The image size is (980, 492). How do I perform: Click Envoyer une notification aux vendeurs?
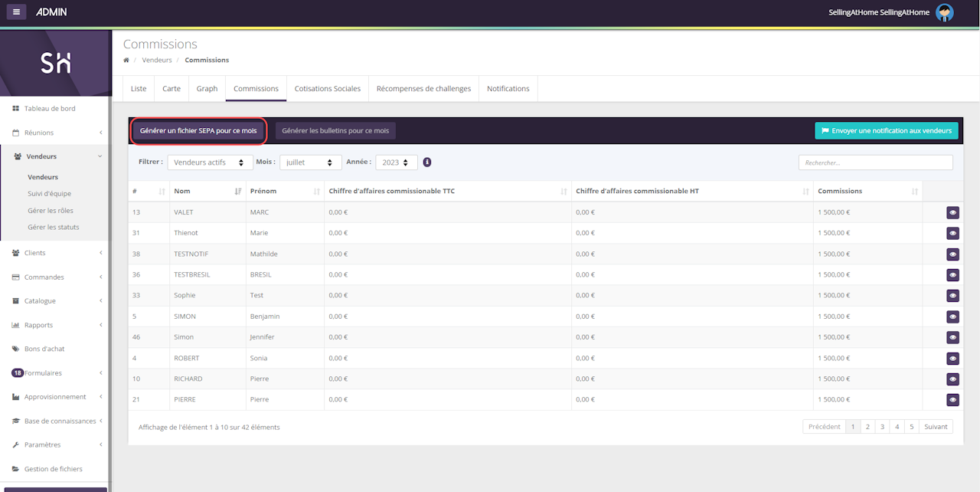pyautogui.click(x=886, y=131)
